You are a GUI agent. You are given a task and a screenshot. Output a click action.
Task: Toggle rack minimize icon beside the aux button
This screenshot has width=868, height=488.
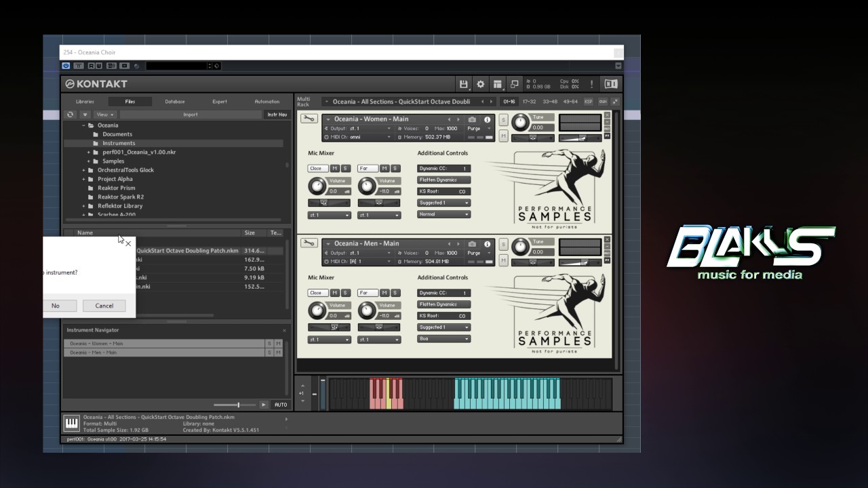click(x=615, y=102)
